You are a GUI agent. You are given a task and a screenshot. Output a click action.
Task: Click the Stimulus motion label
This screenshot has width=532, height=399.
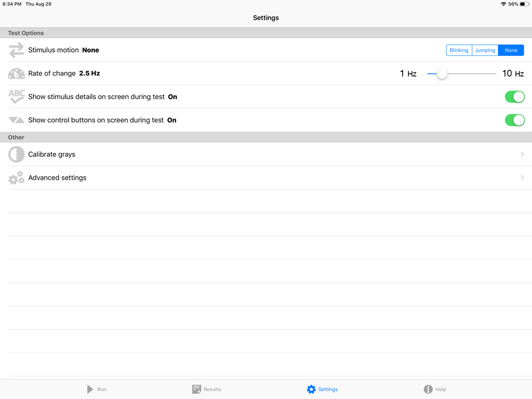(x=53, y=50)
